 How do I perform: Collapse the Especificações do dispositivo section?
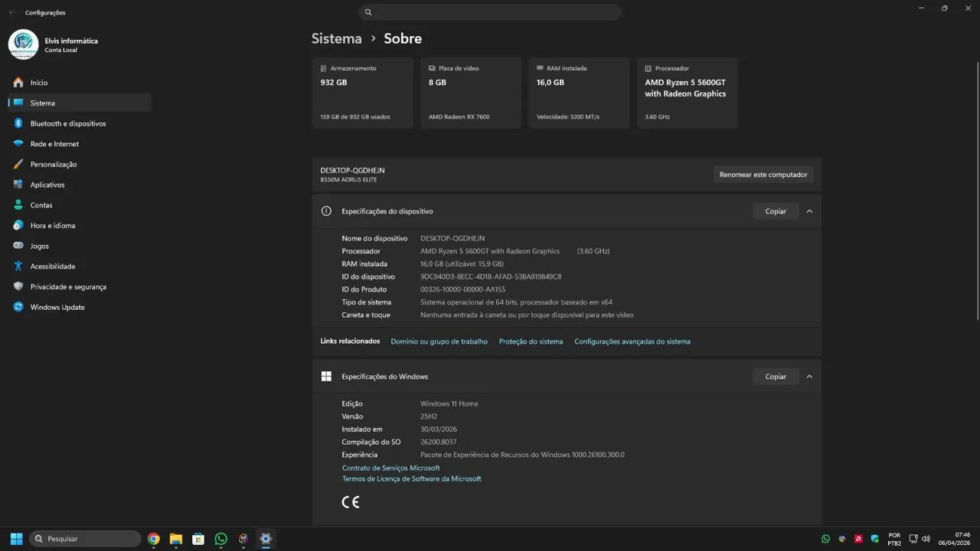click(x=809, y=211)
